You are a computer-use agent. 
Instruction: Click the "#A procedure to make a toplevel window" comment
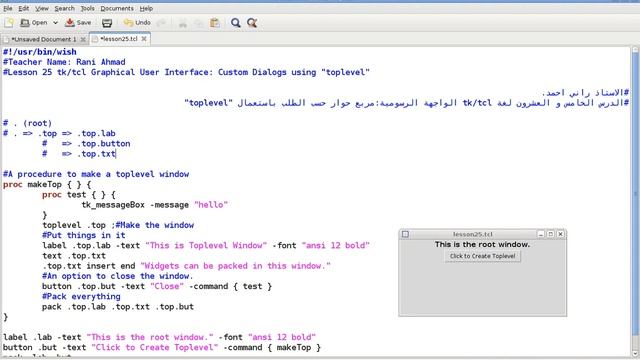point(96,174)
